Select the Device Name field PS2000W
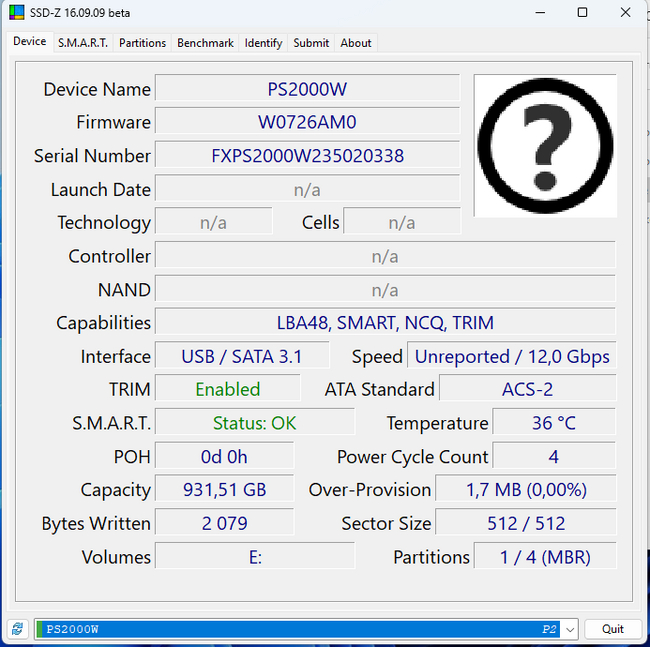The height and width of the screenshot is (647, 650). (x=307, y=89)
